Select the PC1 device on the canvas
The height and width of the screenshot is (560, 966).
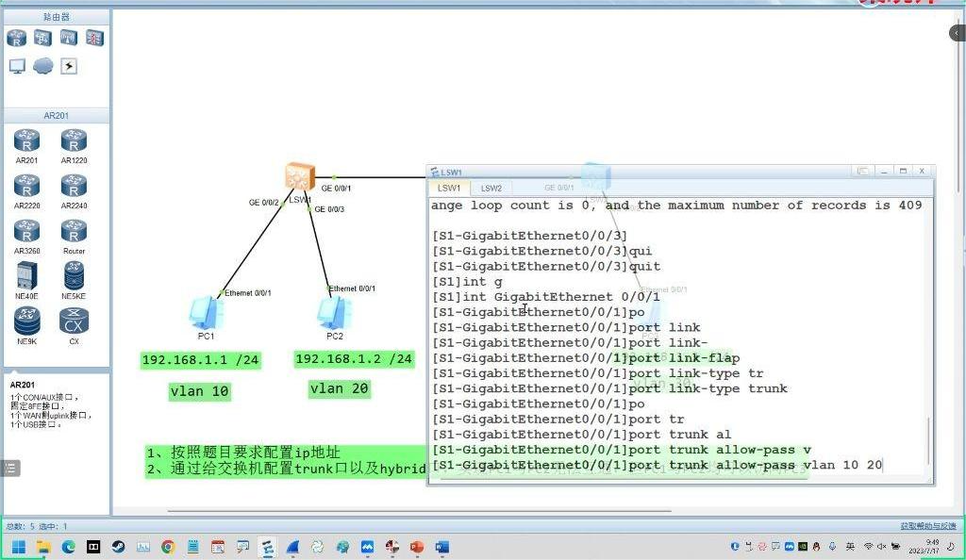tap(206, 313)
